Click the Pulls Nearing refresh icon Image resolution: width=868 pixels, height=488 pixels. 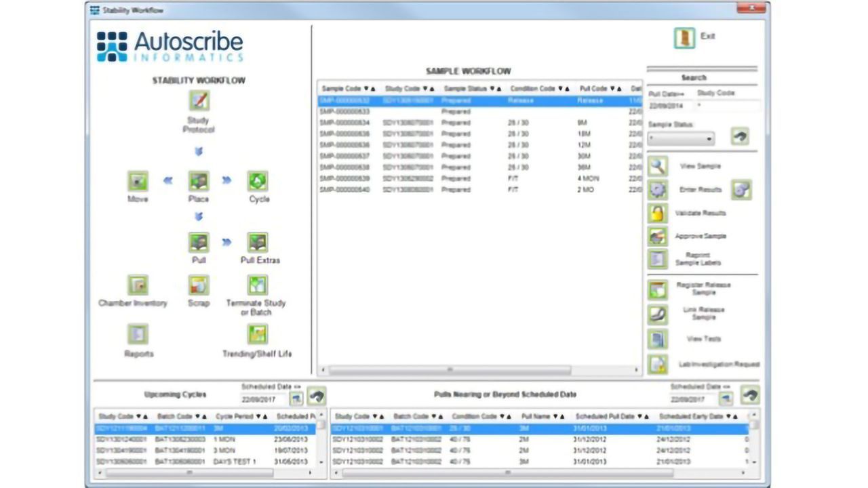click(x=749, y=396)
